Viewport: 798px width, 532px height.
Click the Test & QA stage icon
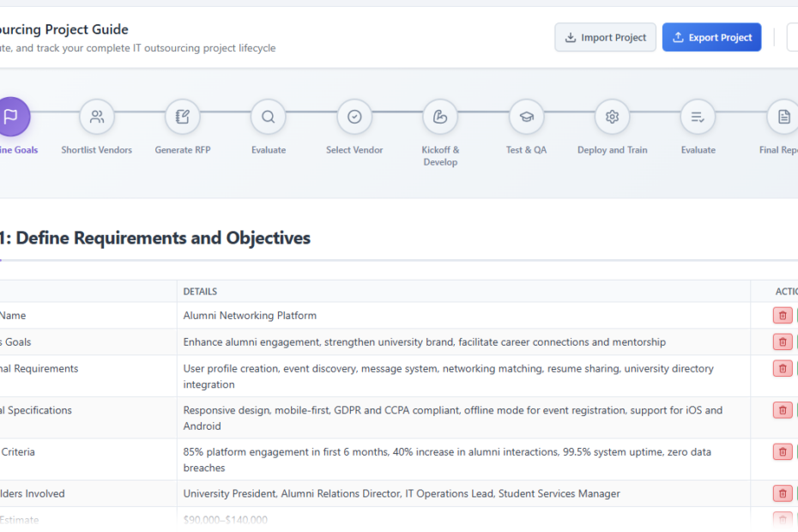coord(526,117)
